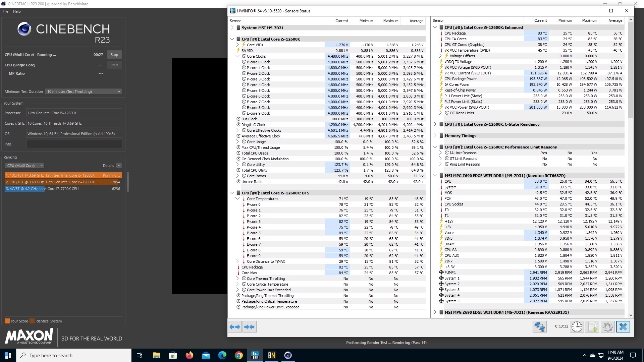Click the HWiNFO log file export icon

tap(592, 327)
